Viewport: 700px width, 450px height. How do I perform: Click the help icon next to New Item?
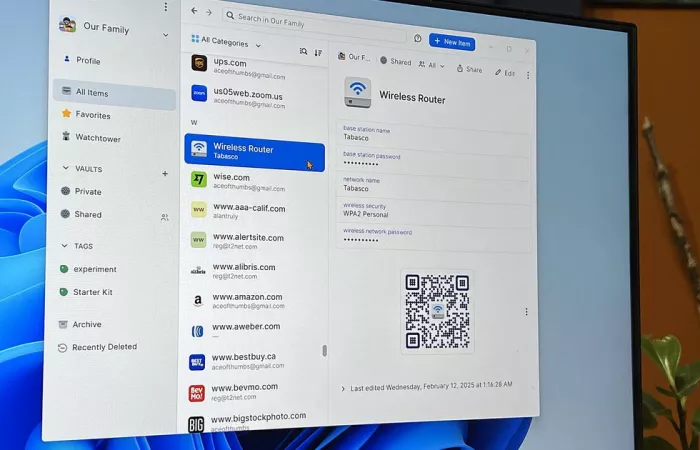418,38
